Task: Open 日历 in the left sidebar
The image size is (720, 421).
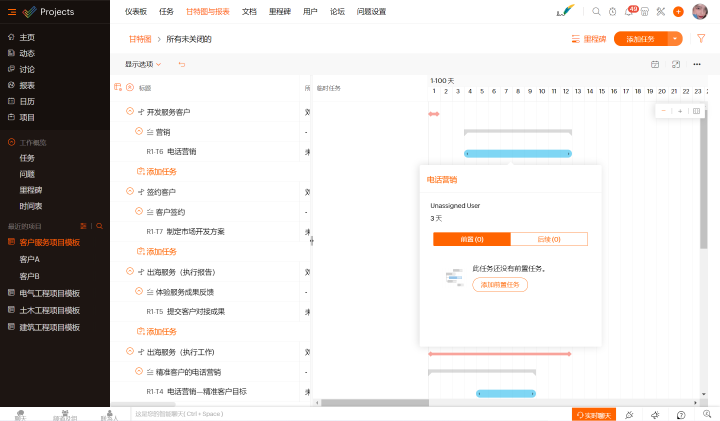Action: click(27, 101)
